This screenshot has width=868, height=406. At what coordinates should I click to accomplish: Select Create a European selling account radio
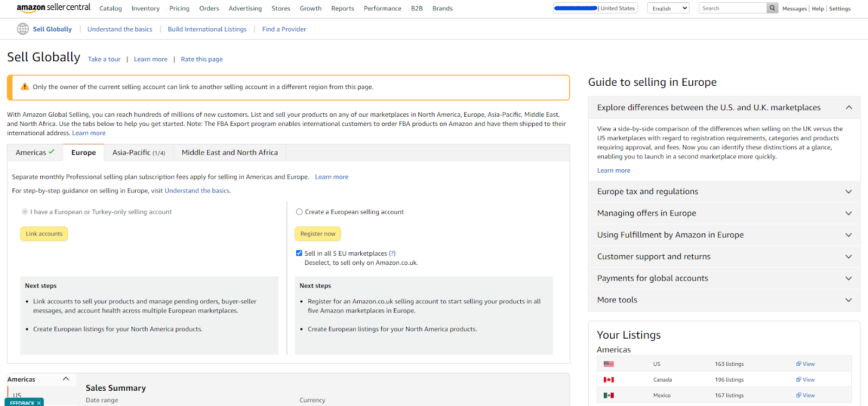coord(299,212)
